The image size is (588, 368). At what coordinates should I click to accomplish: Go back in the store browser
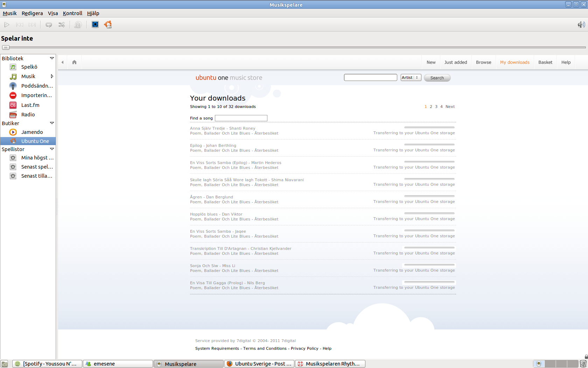pos(63,62)
